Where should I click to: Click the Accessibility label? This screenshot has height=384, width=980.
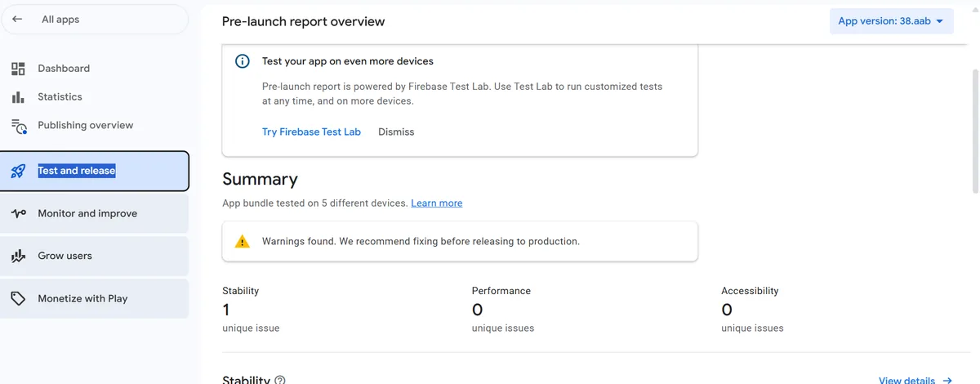[x=750, y=291]
